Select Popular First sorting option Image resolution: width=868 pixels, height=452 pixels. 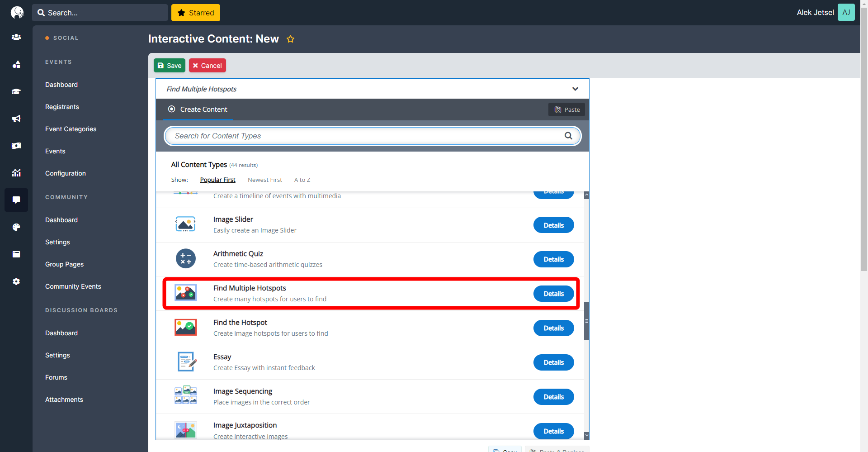[x=217, y=180]
